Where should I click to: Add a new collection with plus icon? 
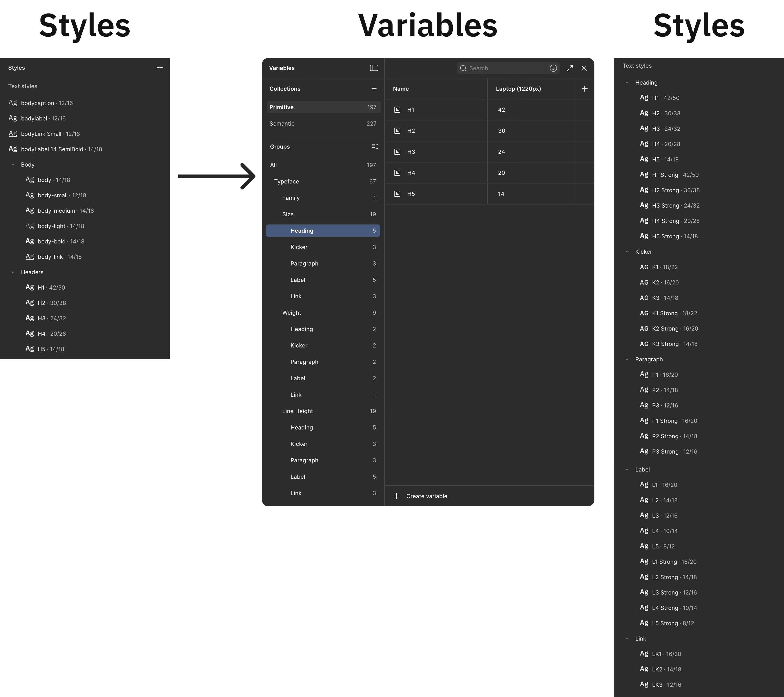coord(374,89)
